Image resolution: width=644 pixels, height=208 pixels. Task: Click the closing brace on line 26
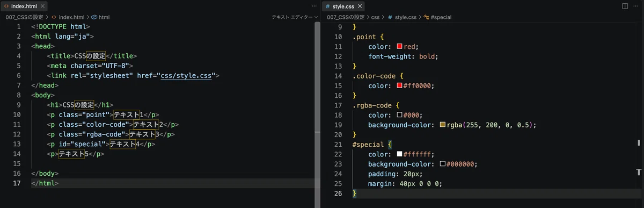tap(354, 193)
